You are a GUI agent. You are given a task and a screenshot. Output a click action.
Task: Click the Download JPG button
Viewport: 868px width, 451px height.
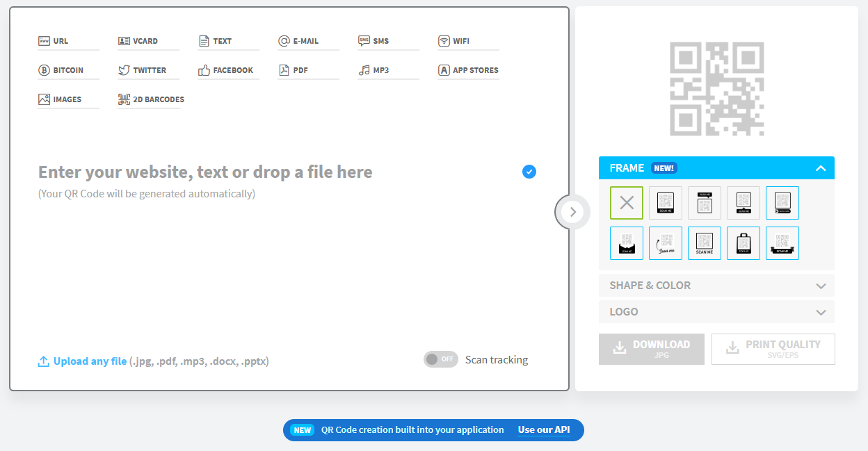[x=652, y=349]
